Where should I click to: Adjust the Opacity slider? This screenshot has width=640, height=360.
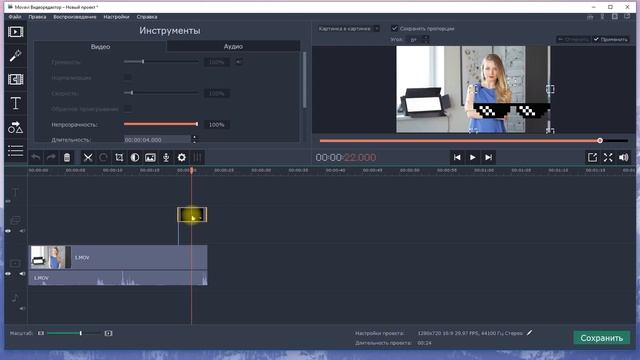(161, 124)
